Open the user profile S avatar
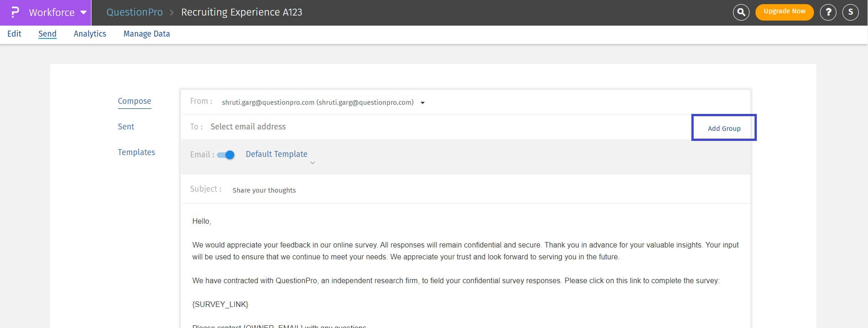868x328 pixels. coord(850,12)
